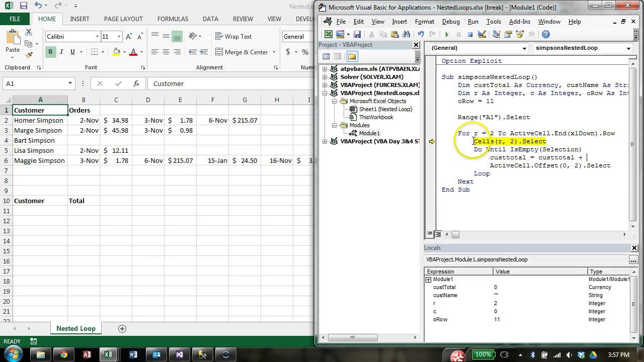Toggle Folders icon in Project panel
The height and width of the screenshot is (362, 644).
352,56
